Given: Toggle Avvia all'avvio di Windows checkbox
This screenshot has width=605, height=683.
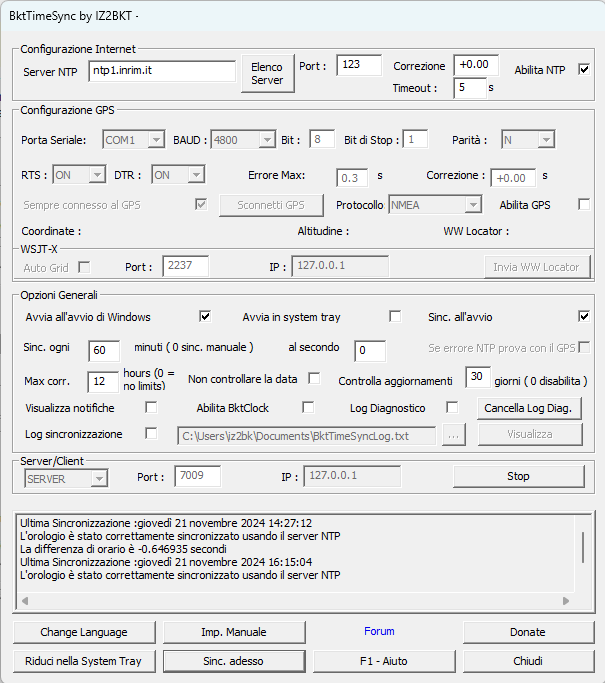Looking at the screenshot, I should click(205, 316).
